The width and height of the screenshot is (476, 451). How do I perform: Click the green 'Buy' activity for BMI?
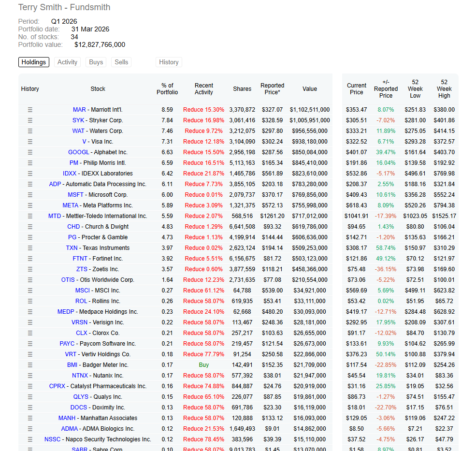click(x=204, y=365)
